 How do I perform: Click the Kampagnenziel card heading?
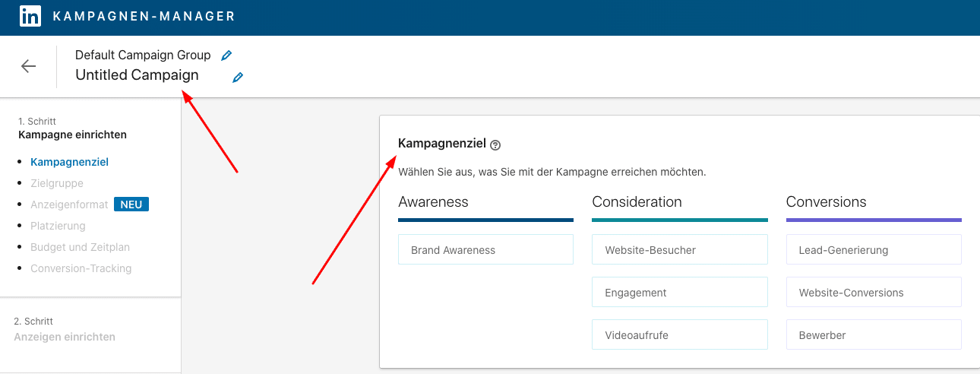click(442, 144)
